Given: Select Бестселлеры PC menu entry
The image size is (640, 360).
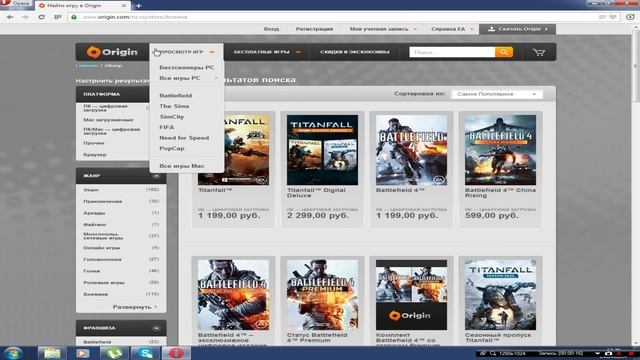Looking at the screenshot, I should click(x=187, y=67).
